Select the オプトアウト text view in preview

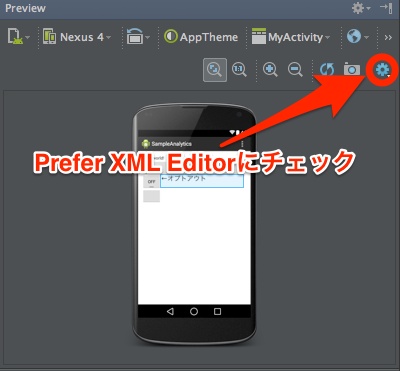(202, 180)
